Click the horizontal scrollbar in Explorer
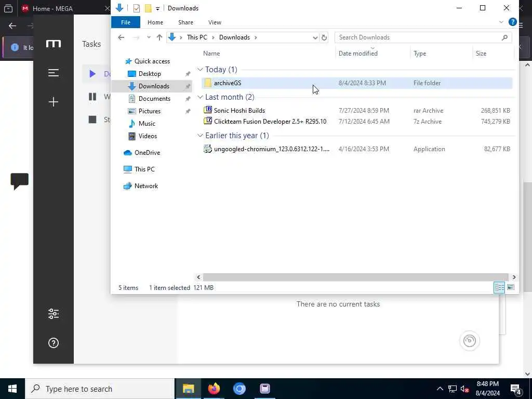 [x=355, y=277]
